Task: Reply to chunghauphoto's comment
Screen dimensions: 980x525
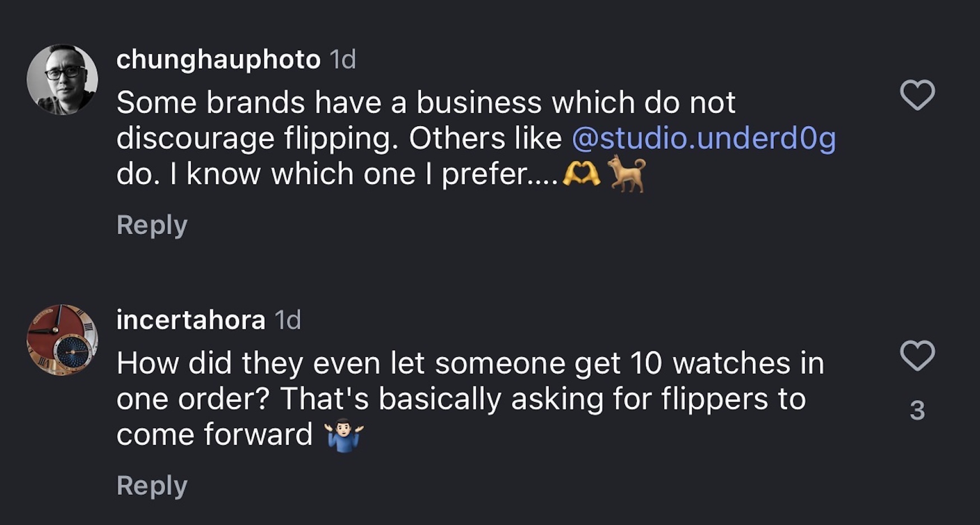Action: (152, 225)
